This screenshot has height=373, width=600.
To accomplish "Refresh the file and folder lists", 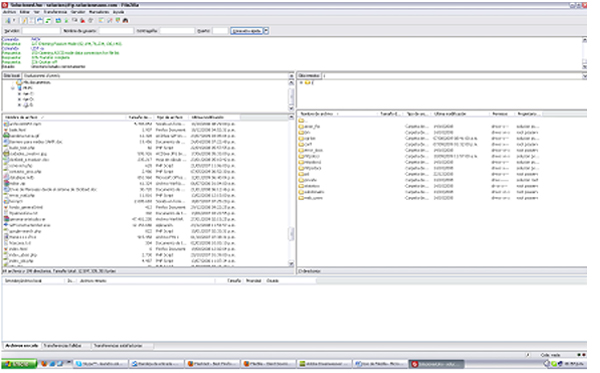I will (58, 20).
